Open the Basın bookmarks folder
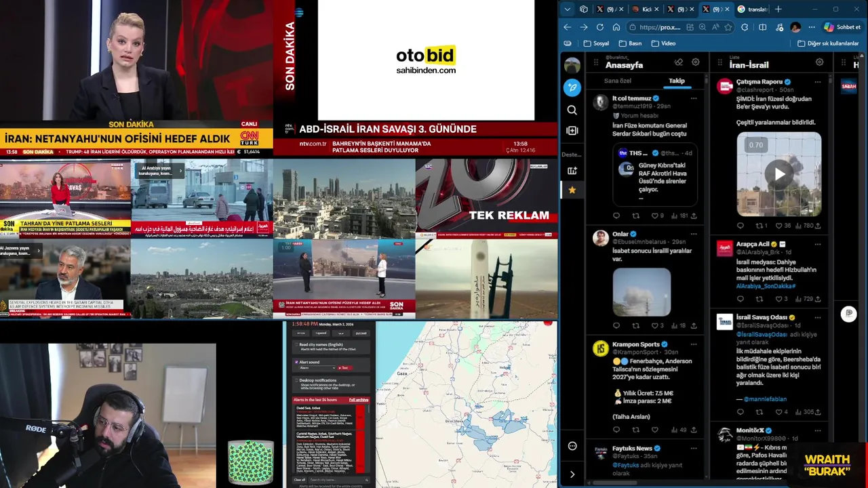The image size is (868, 488). 630,43
